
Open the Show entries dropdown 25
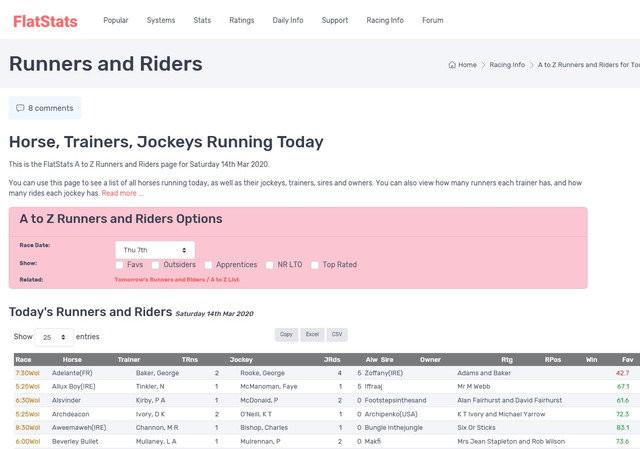pos(54,337)
